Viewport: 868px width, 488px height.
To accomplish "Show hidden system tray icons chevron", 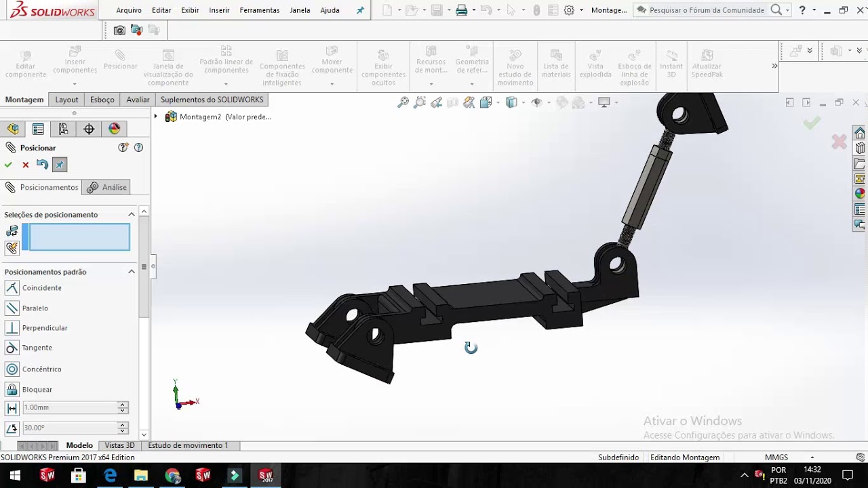I will [x=744, y=475].
